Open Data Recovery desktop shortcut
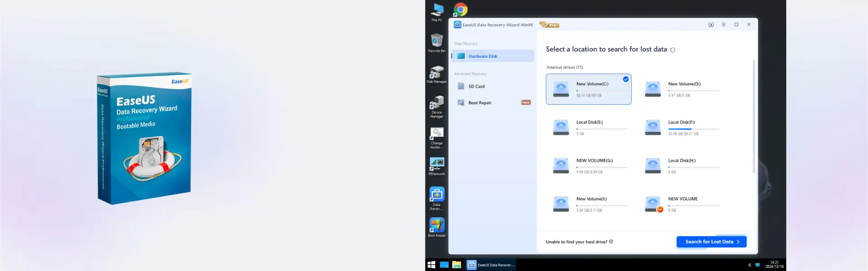The height and width of the screenshot is (271, 868). coord(437,199)
